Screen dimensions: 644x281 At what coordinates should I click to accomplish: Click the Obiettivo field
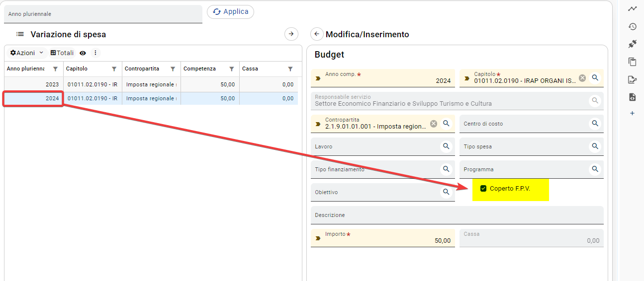pos(383,192)
